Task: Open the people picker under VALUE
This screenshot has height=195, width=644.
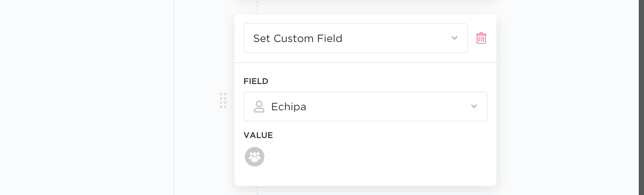Action: [x=255, y=157]
